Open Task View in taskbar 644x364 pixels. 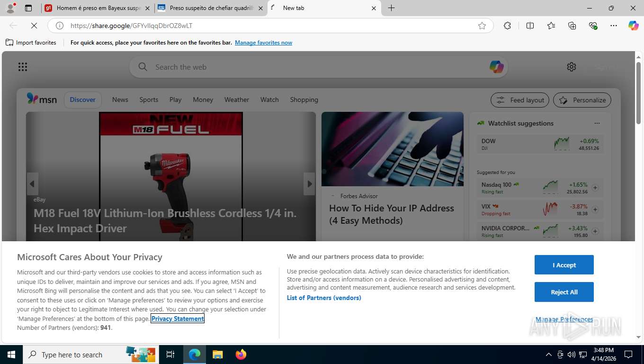click(x=170, y=355)
